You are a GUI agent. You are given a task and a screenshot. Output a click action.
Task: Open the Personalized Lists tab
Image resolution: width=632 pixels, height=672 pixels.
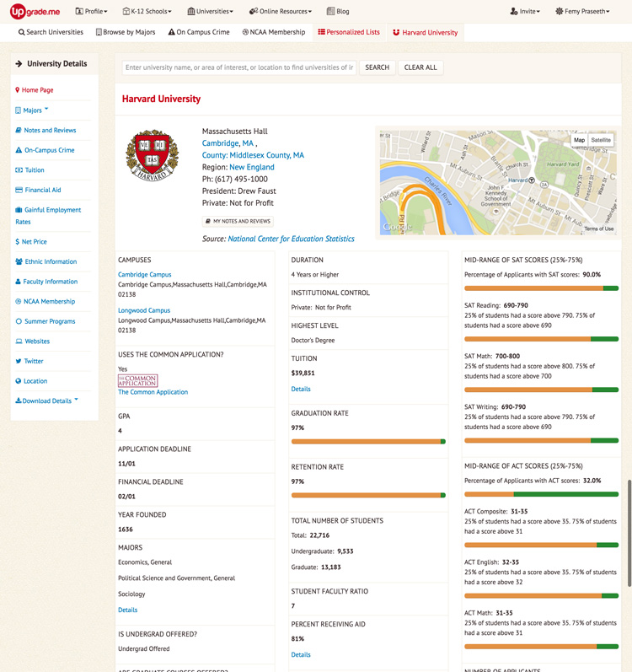click(349, 32)
